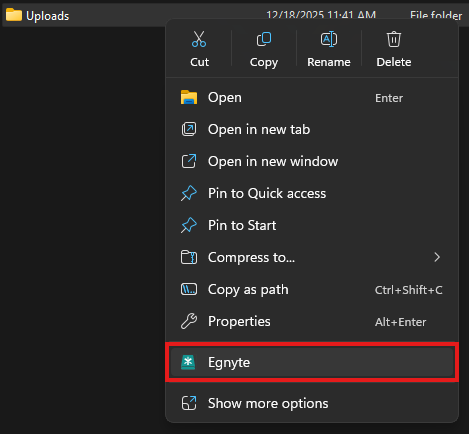Choose Pin to Start
The width and height of the screenshot is (469, 434).
point(312,225)
